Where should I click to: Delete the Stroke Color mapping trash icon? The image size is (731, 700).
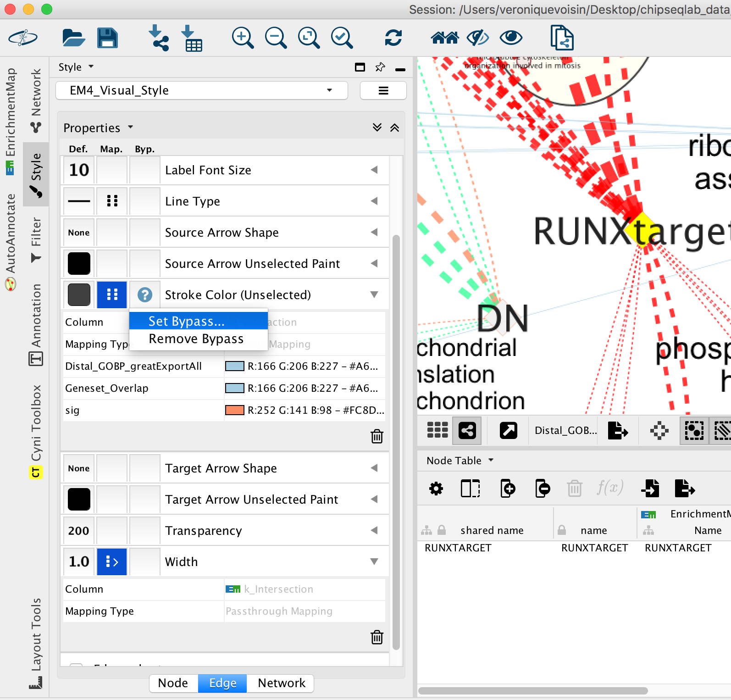click(377, 436)
